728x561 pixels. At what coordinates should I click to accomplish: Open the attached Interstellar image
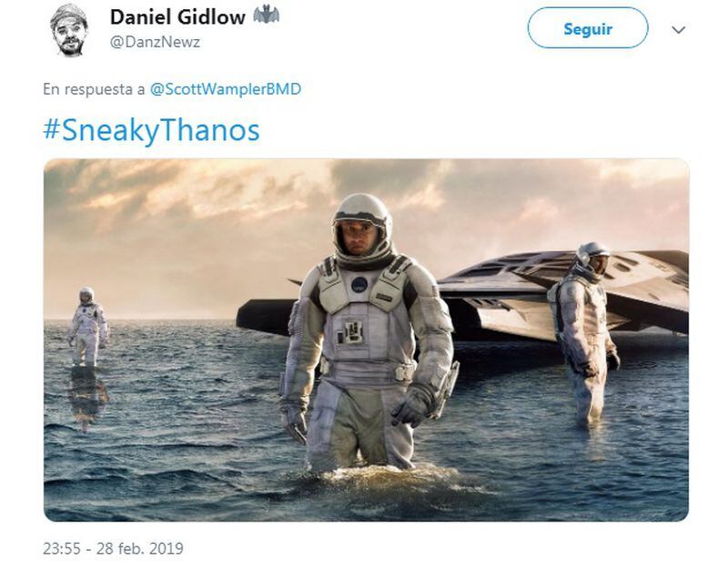[367, 340]
